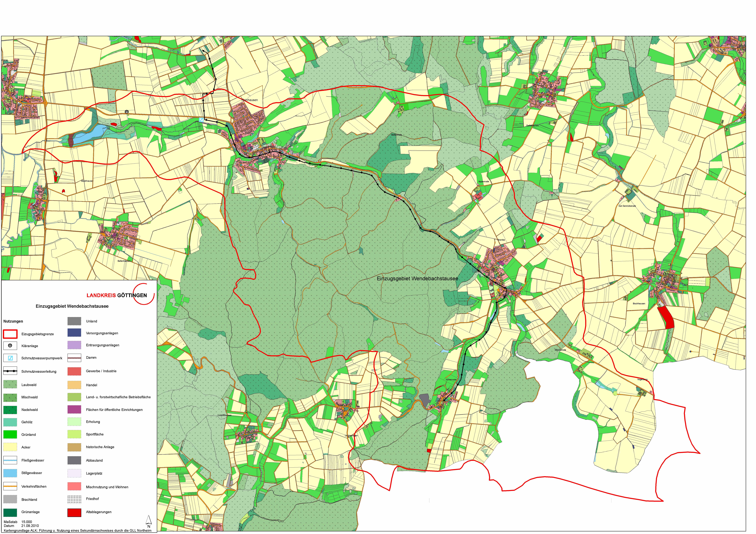Click the 'Datum 21.09.2010' text
Viewport: 756px width, 534px height.
21,526
